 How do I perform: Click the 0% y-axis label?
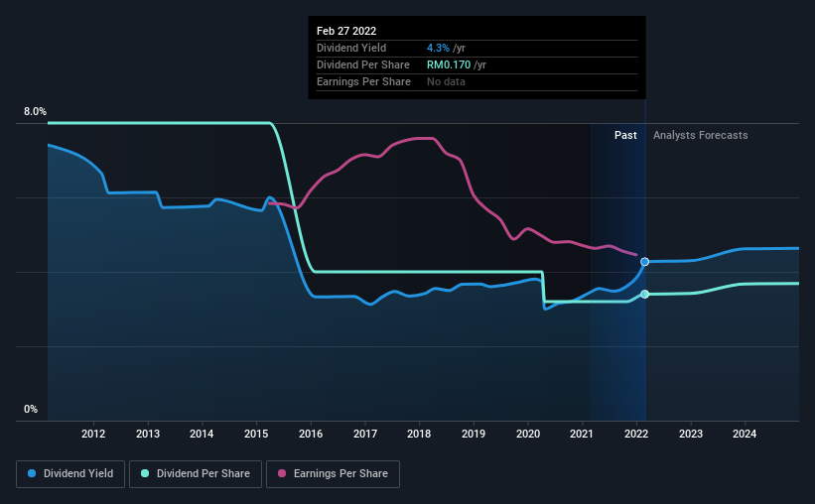click(x=31, y=410)
